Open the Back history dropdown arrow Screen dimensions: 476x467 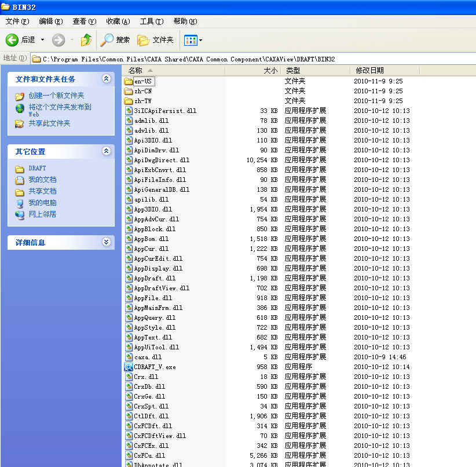[42, 40]
